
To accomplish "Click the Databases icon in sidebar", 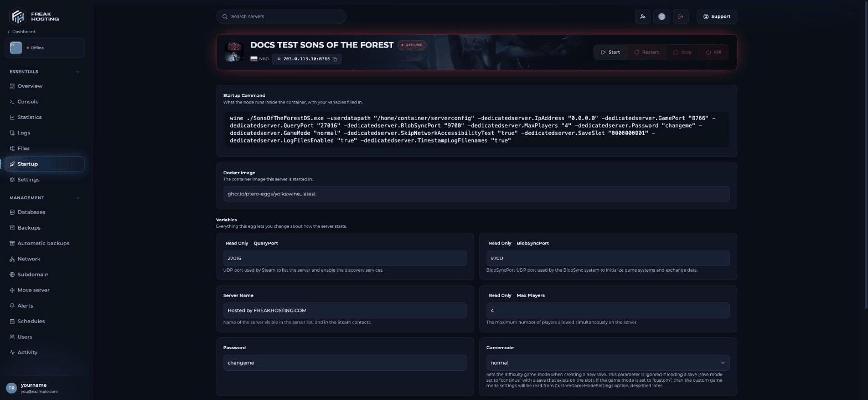I will [x=12, y=212].
